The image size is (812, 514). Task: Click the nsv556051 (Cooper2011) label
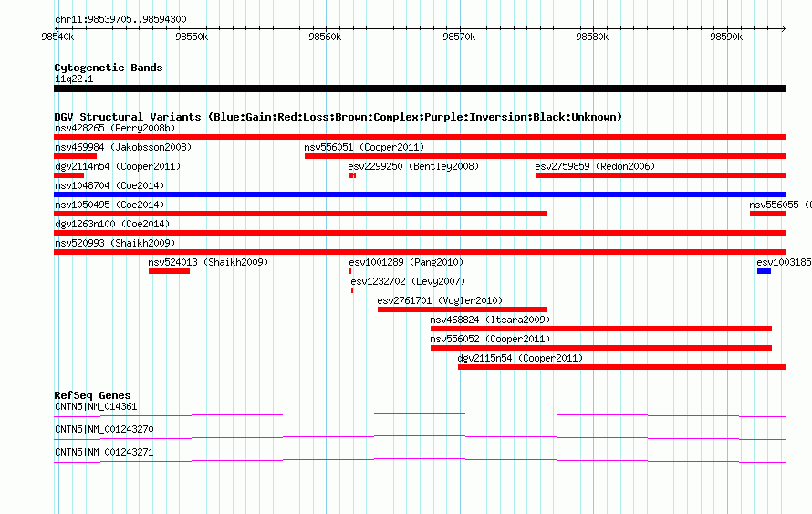click(364, 147)
